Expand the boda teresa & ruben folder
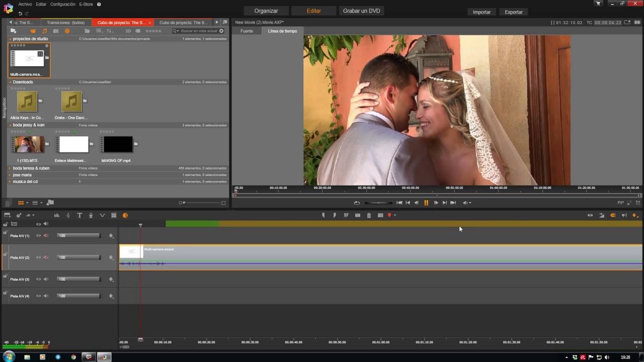The width and height of the screenshot is (644, 362). 10,168
